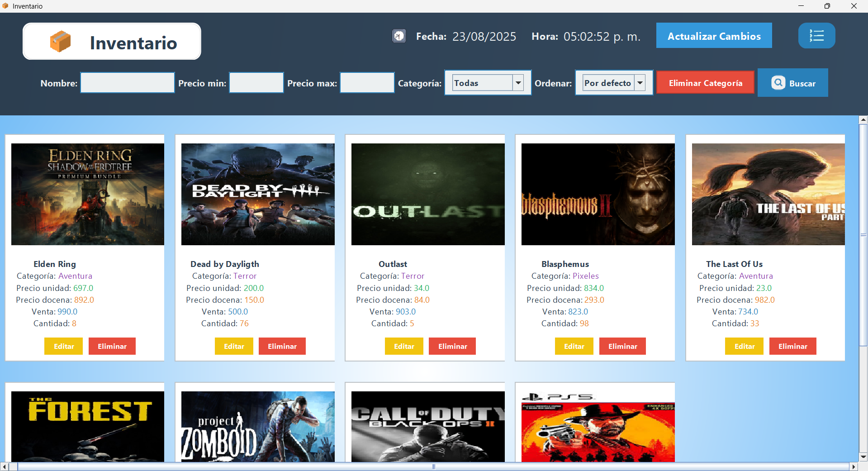This screenshot has height=471, width=868.
Task: Click the orange box Inventario logo icon
Action: click(60, 42)
